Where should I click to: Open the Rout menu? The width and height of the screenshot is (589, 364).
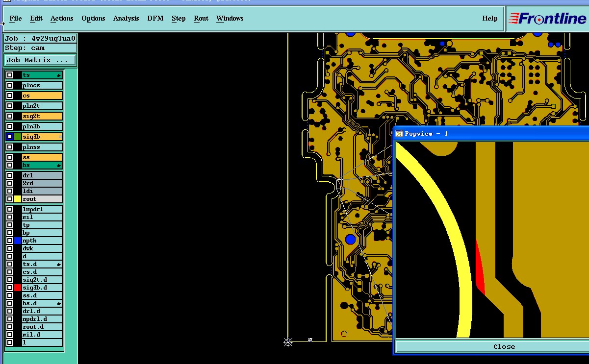click(201, 19)
